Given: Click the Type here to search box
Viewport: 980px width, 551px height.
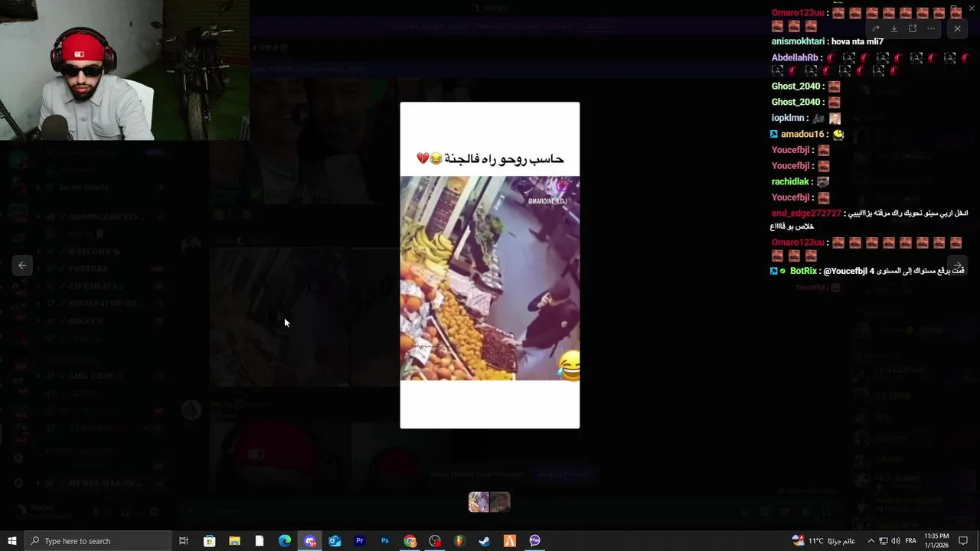Looking at the screenshot, I should (x=98, y=541).
